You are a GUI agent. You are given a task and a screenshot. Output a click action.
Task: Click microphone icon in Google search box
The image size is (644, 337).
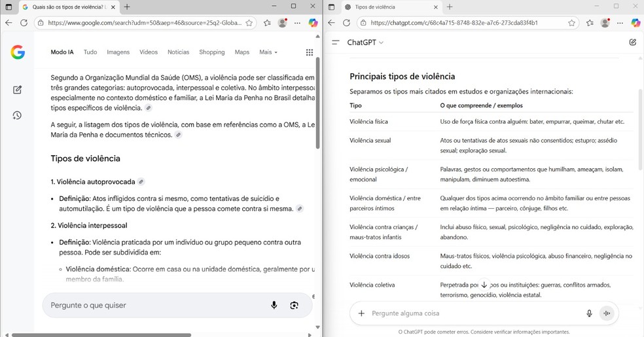[x=274, y=305]
